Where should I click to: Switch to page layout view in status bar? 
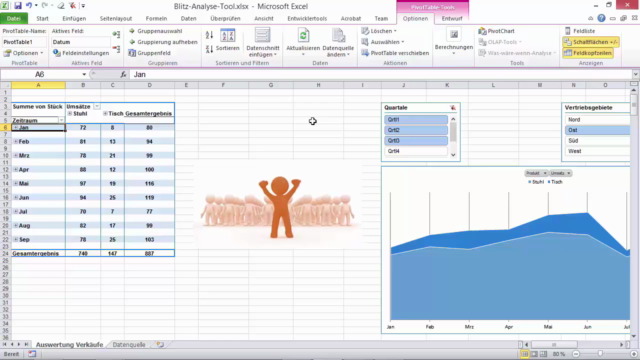click(534, 354)
